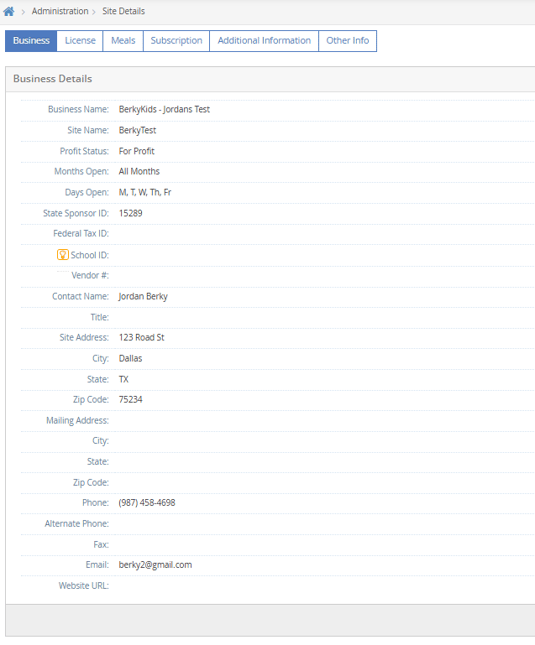The width and height of the screenshot is (535, 645).
Task: Select the Business tab
Action: (x=31, y=41)
